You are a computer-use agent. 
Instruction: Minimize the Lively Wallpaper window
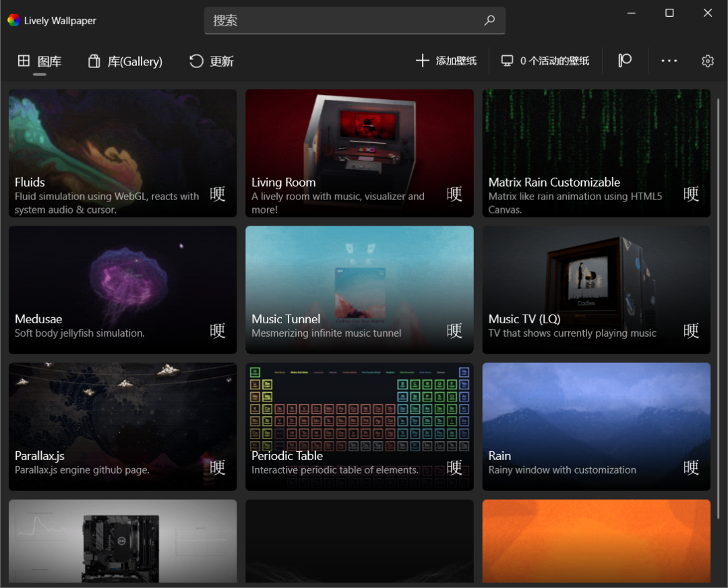632,13
